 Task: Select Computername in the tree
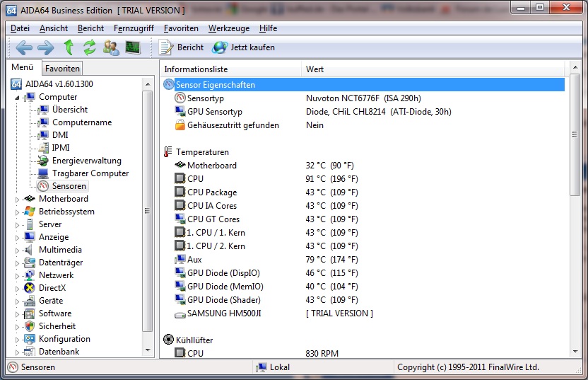pos(82,122)
